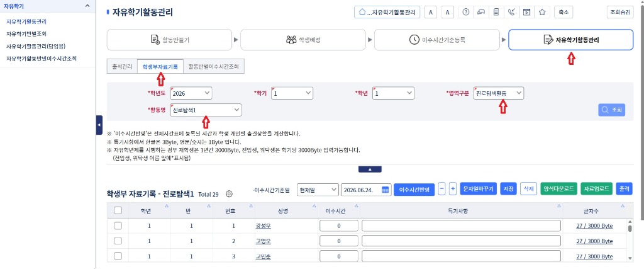
Task: Click the table's vertical scrollbar thumb
Action: point(630,228)
